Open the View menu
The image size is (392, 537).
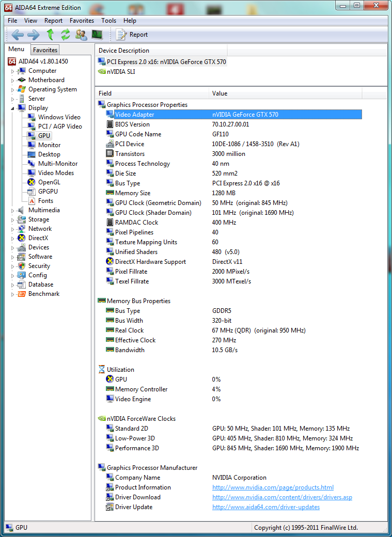31,21
